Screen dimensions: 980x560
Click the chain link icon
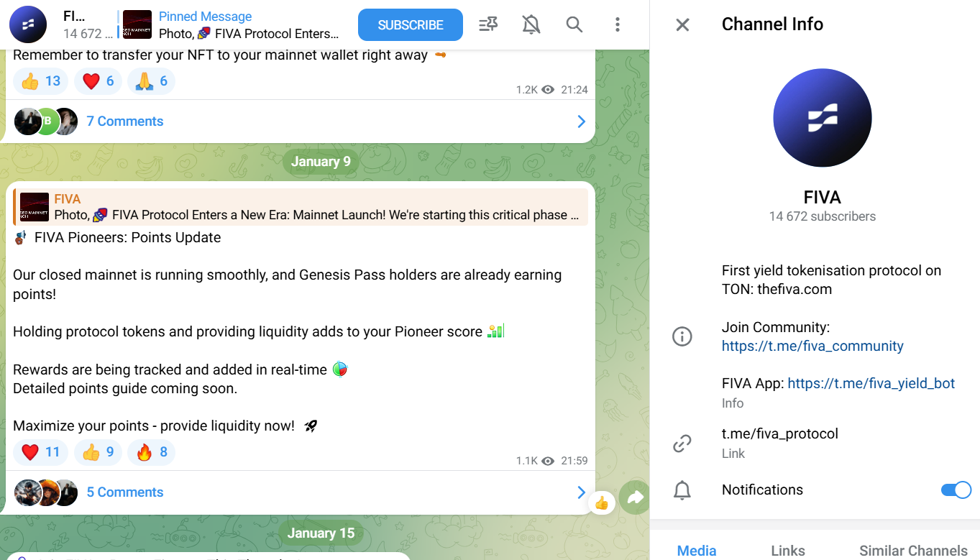pyautogui.click(x=682, y=444)
